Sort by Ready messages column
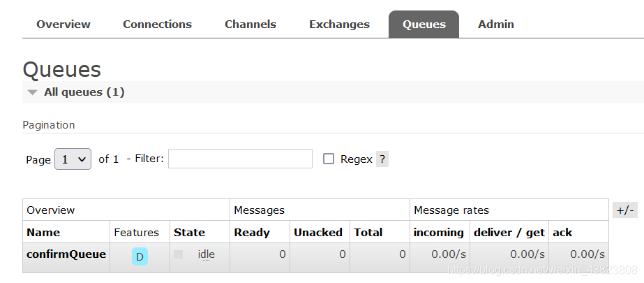This screenshot has width=644, height=283. [252, 232]
